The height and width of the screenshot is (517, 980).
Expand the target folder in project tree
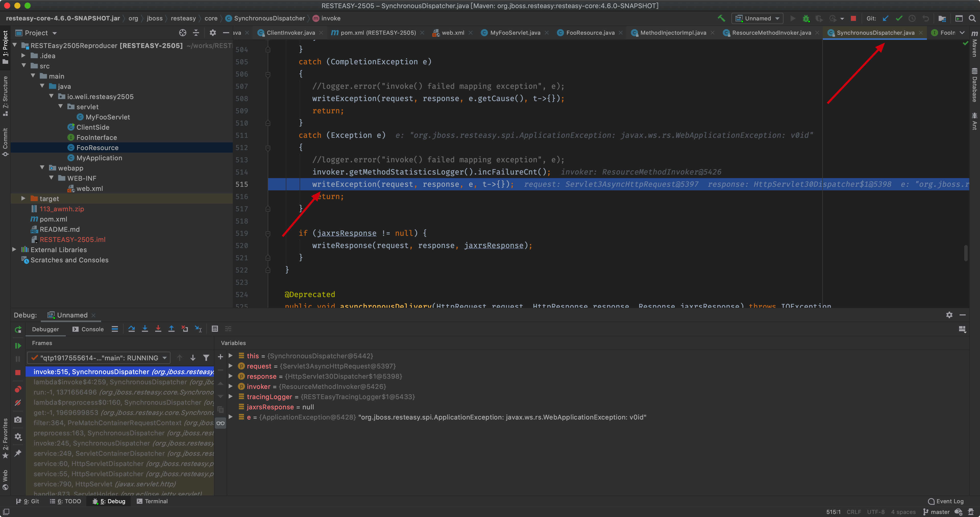click(23, 199)
